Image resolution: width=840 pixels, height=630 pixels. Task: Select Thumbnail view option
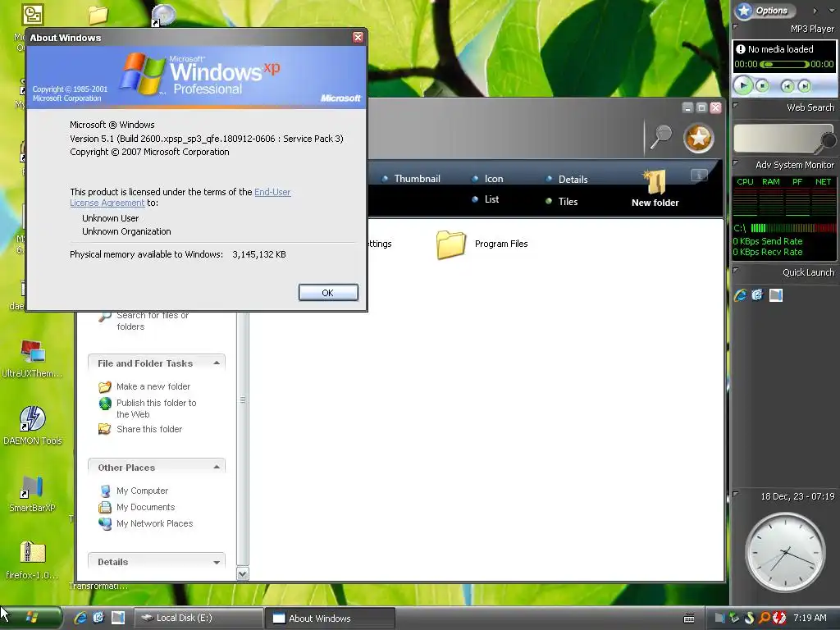412,178
